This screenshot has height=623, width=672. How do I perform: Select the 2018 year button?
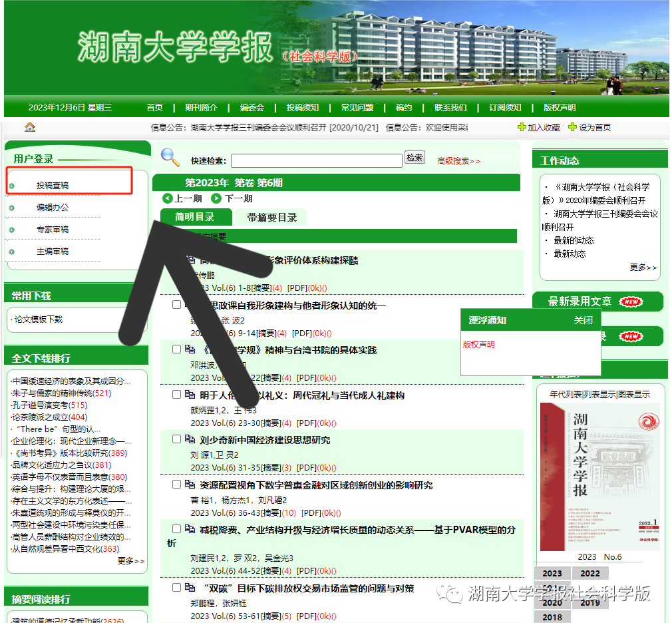pos(552,617)
